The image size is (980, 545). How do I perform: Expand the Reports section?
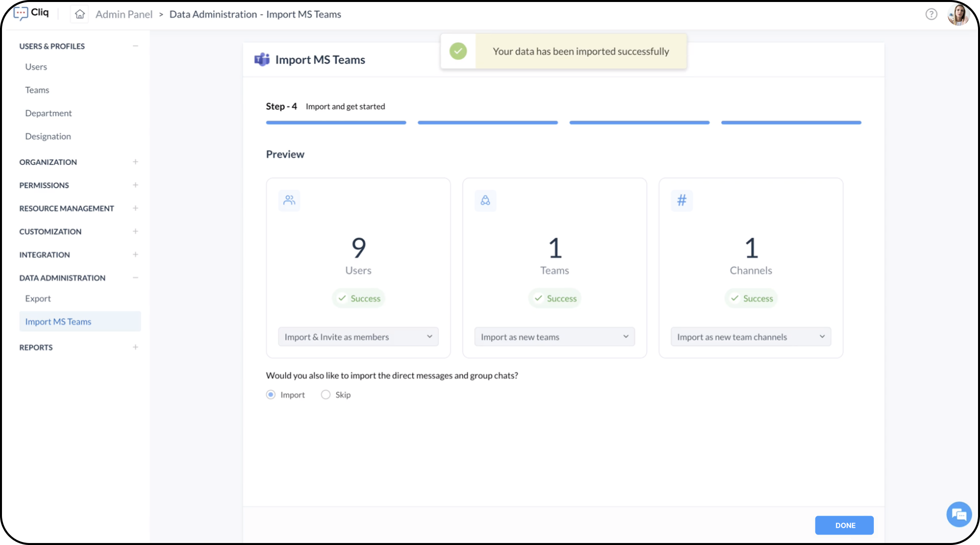point(135,347)
